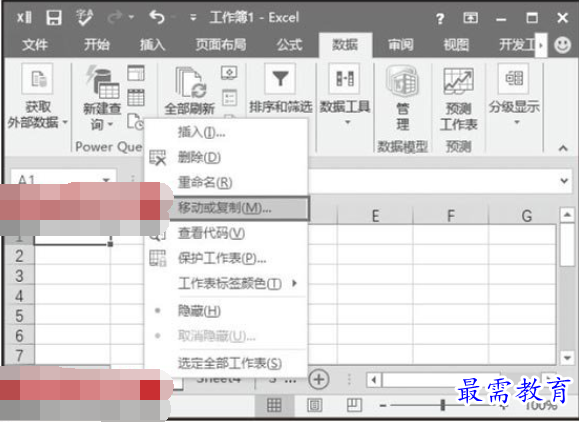Select column E header
579x422 pixels.
point(375,216)
